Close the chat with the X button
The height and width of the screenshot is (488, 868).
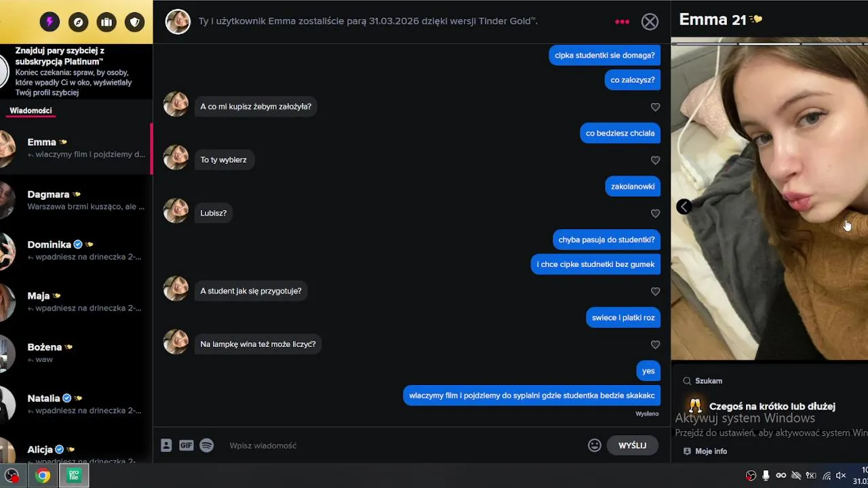(650, 22)
